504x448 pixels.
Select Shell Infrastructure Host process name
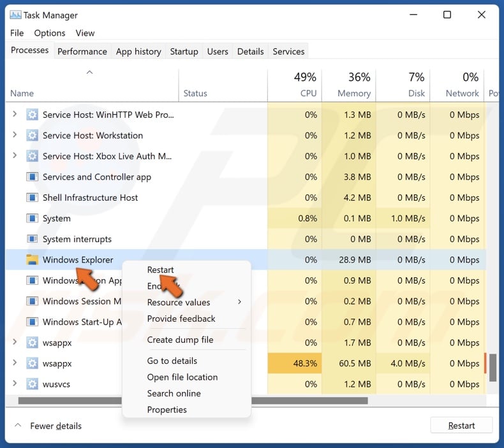click(x=90, y=198)
